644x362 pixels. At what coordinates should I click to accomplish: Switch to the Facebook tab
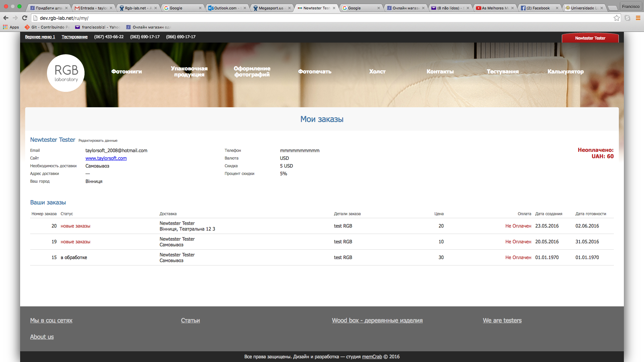click(538, 8)
